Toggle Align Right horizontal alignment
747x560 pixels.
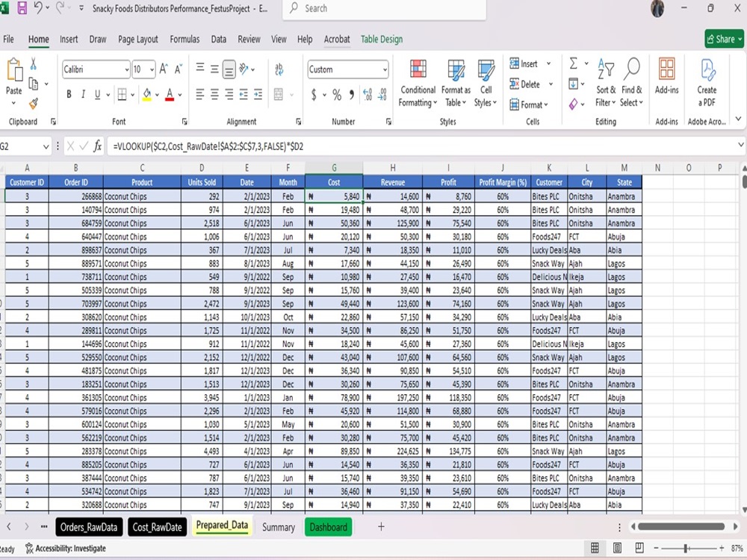(229, 94)
